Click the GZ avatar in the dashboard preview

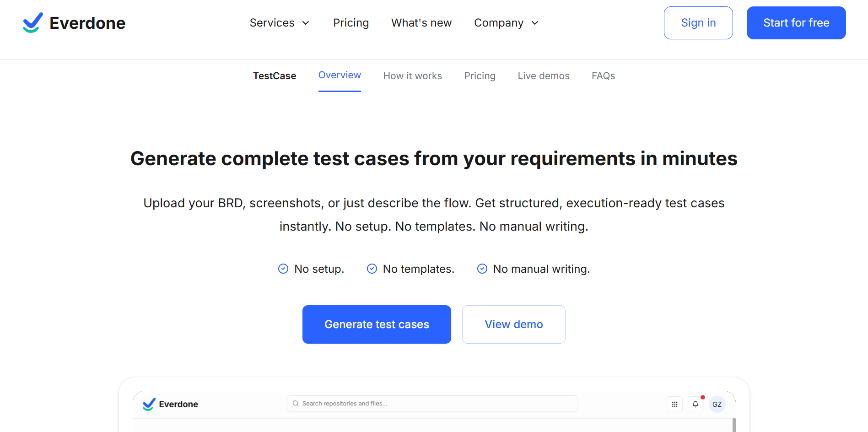click(x=717, y=404)
